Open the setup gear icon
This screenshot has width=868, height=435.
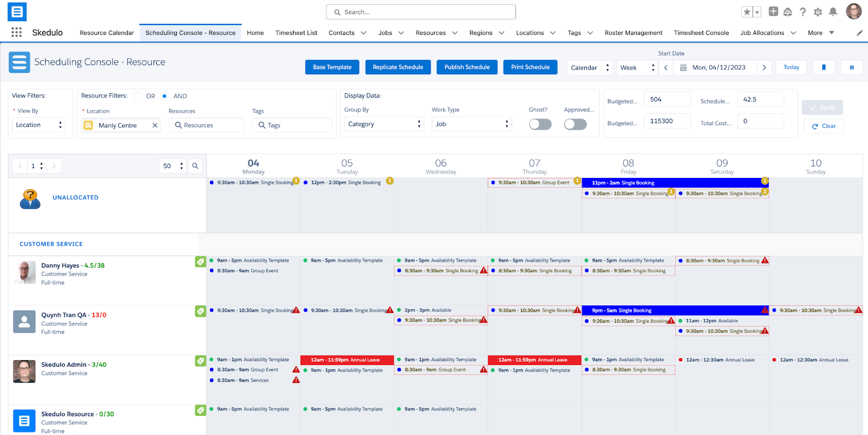pos(818,12)
